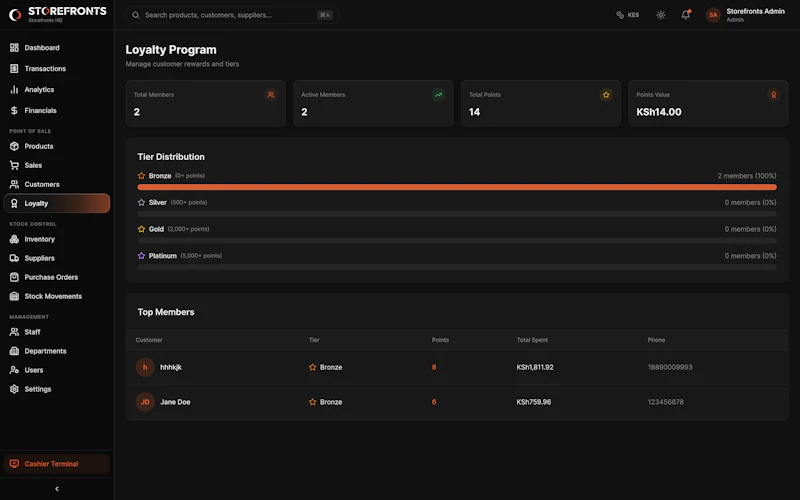Open the Analytics bar chart icon
The height and width of the screenshot is (500, 800).
pyautogui.click(x=14, y=89)
